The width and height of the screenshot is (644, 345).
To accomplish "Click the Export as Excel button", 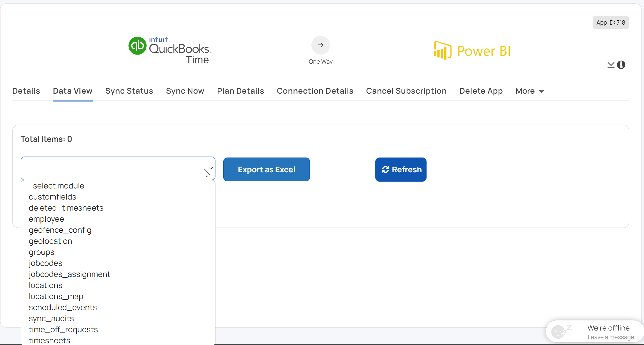I will point(266,169).
